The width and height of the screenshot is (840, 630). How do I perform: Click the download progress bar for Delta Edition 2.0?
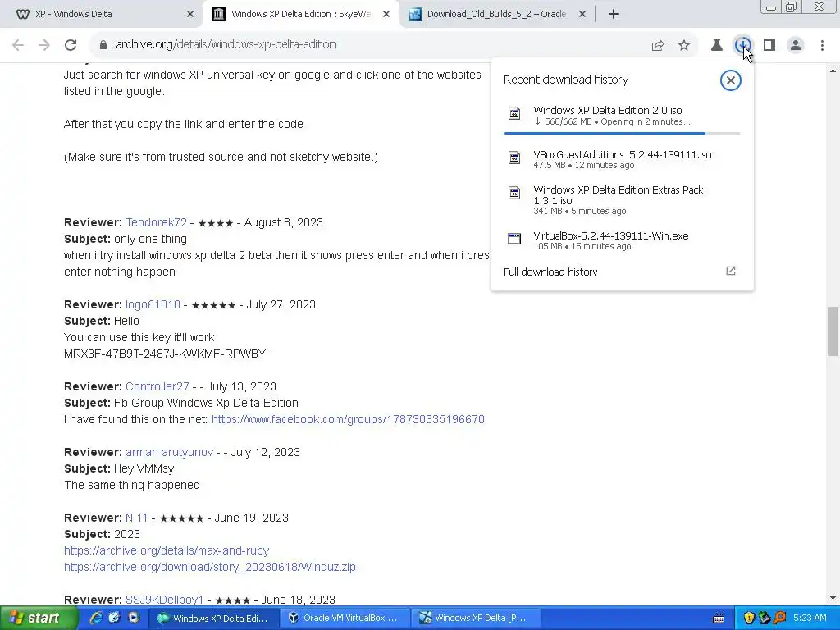622,133
